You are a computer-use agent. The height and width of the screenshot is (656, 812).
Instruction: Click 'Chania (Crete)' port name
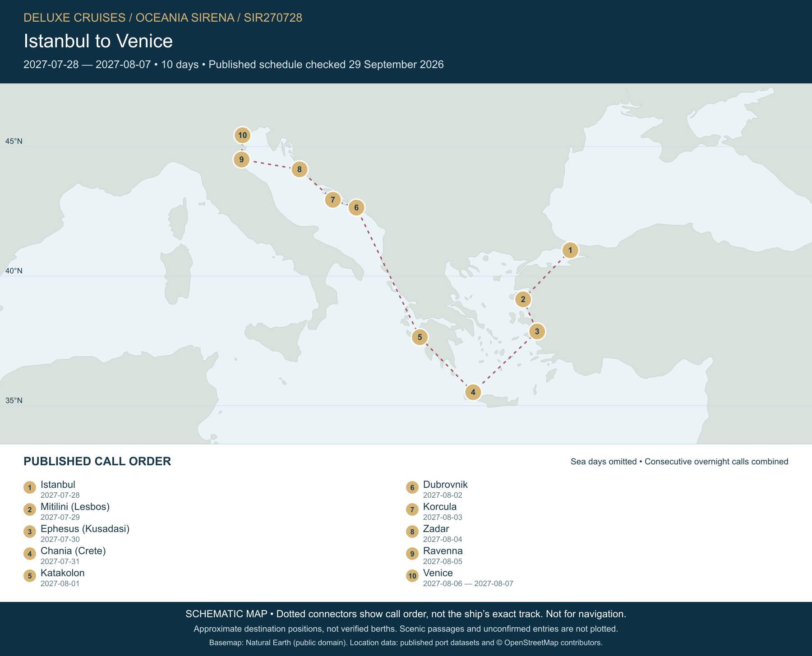click(x=73, y=551)
